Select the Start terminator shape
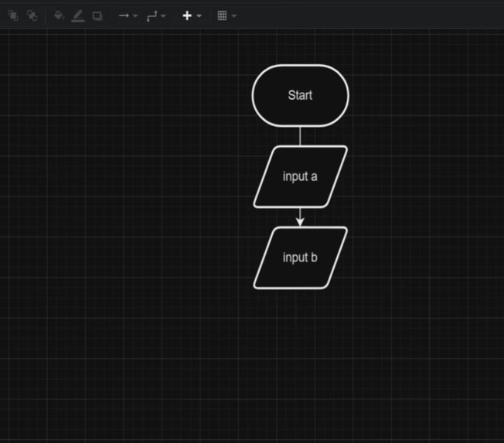 tap(300, 95)
